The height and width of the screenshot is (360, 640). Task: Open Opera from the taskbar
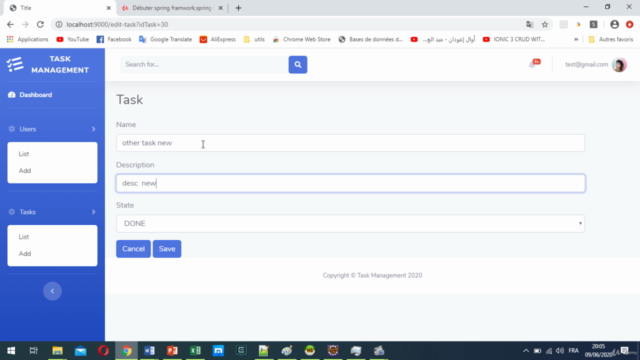103,351
